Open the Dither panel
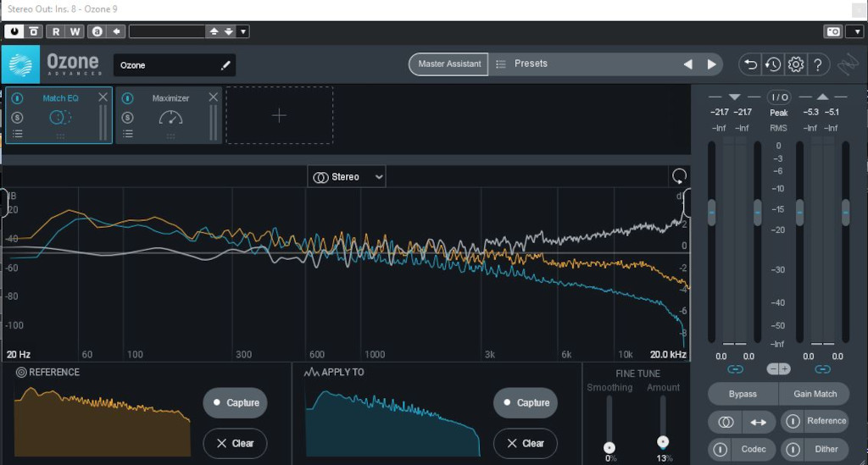Image resolution: width=868 pixels, height=465 pixels. pyautogui.click(x=826, y=449)
